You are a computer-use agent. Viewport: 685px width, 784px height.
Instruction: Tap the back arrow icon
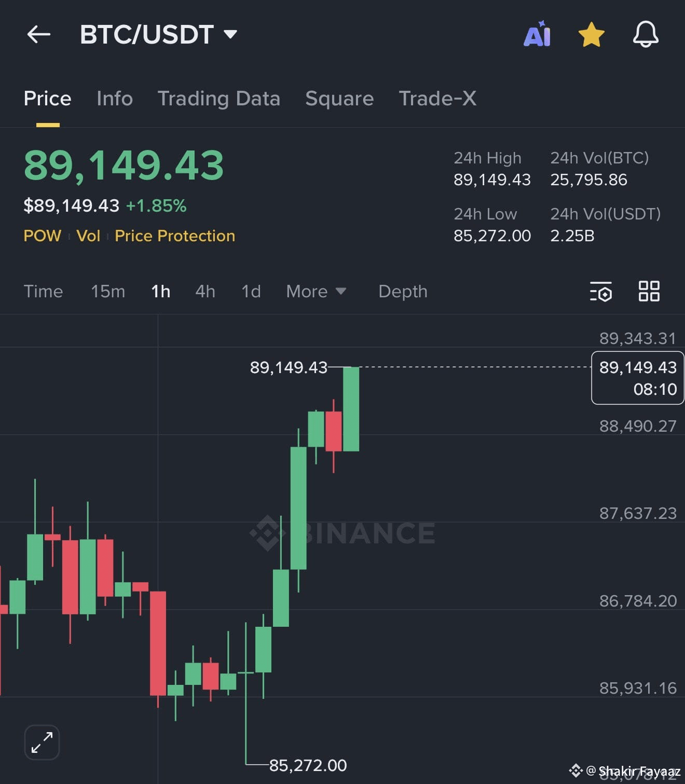39,35
